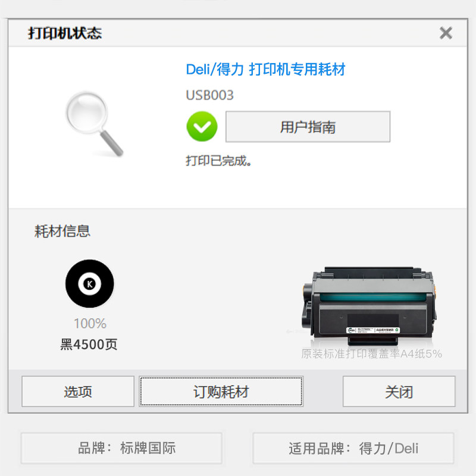Click the 黑4500页 page yield label
This screenshot has width=476, height=476.
coord(89,345)
